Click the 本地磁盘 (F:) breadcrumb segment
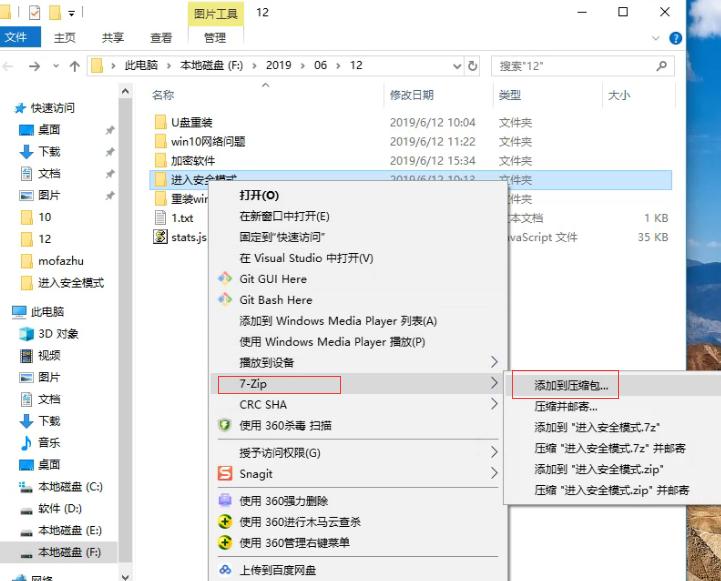The image size is (721, 581). coord(212,65)
